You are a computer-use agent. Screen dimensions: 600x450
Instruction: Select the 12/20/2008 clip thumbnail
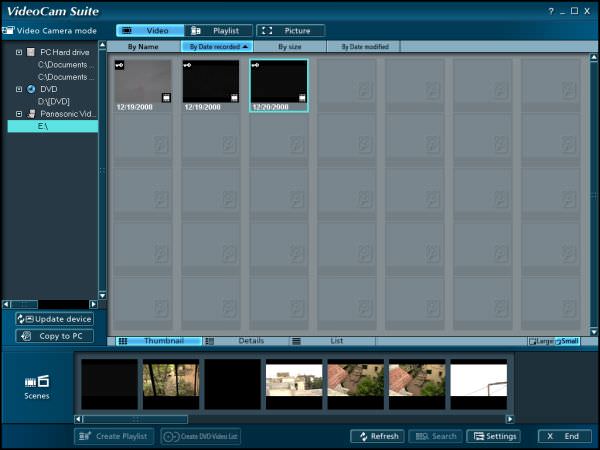click(279, 85)
